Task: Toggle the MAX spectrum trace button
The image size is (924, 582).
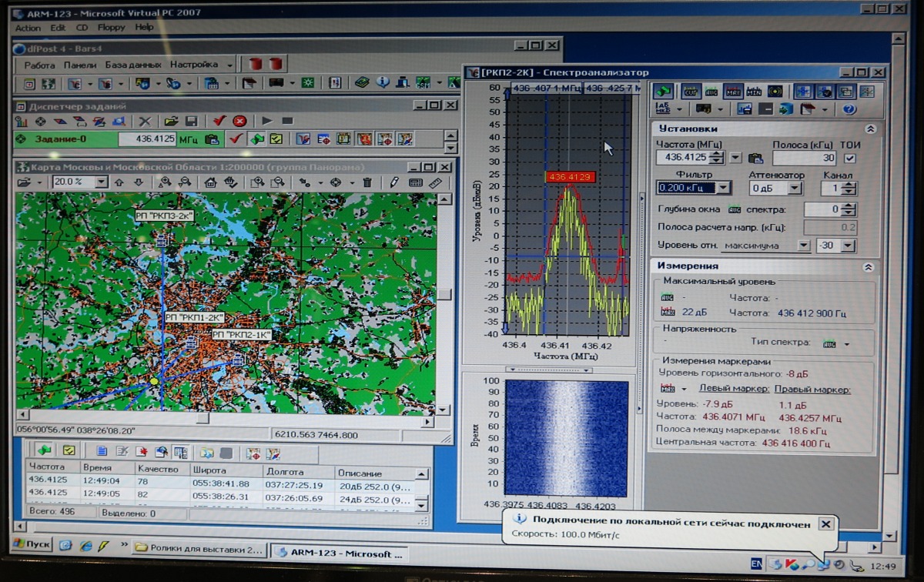Action: pos(733,91)
